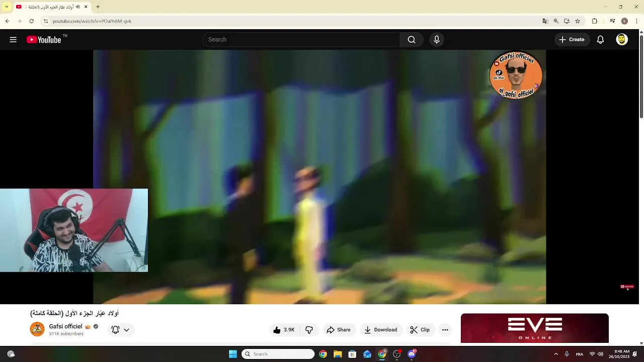644x362 pixels.
Task: Open account avatar menu on YouTube
Action: pos(622,40)
